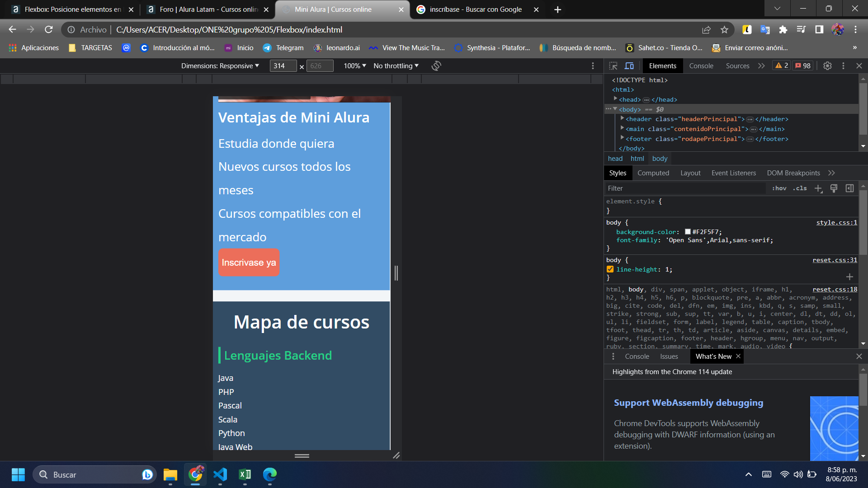Click the #F2F5F7 background color swatch
Viewport: 868px width, 488px height.
tap(688, 232)
